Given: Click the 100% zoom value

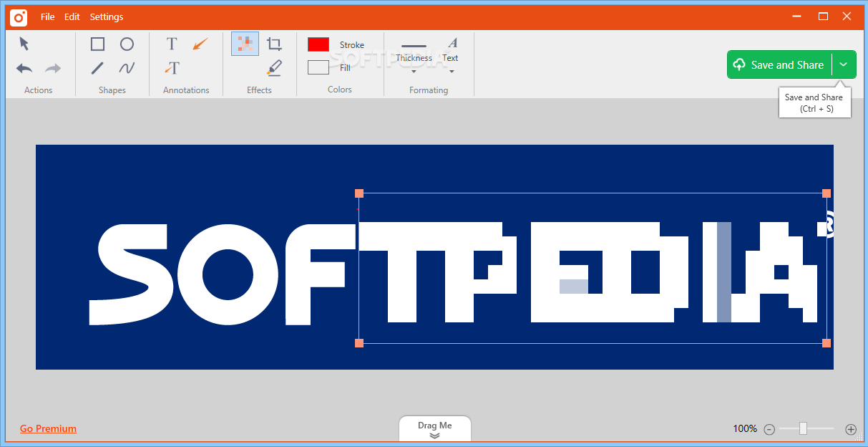Looking at the screenshot, I should pos(745,428).
